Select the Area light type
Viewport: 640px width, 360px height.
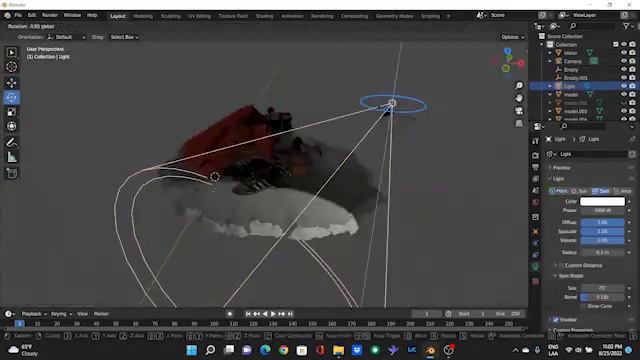[622, 191]
